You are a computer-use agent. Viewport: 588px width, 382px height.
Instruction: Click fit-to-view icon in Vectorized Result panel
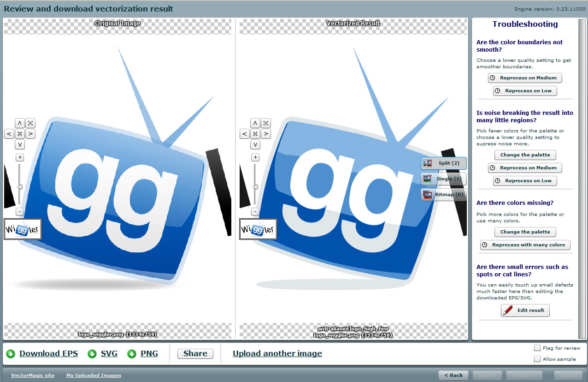266,123
